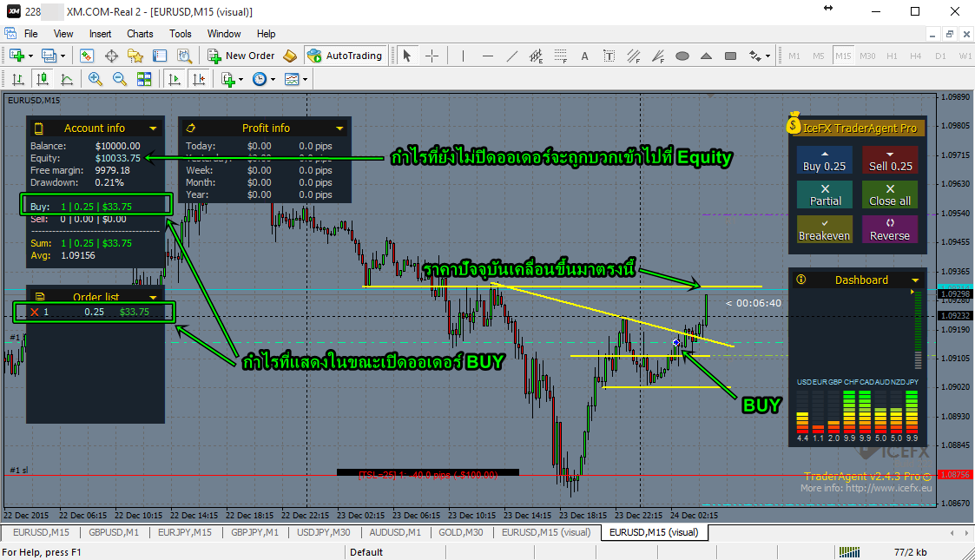Open the Market Watch panel icon
Screen dimensions: 975x560
[87, 56]
